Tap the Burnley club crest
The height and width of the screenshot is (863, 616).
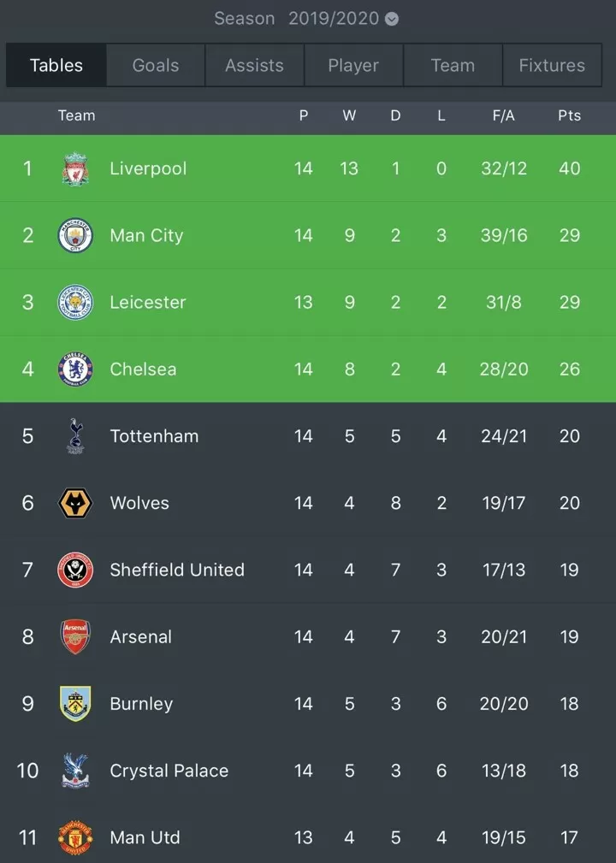coord(75,703)
